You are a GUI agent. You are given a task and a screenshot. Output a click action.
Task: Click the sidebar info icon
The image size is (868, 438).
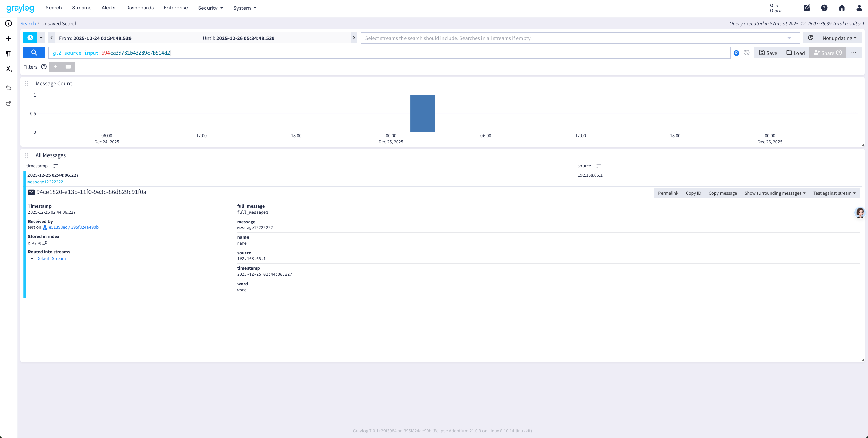coord(8,23)
